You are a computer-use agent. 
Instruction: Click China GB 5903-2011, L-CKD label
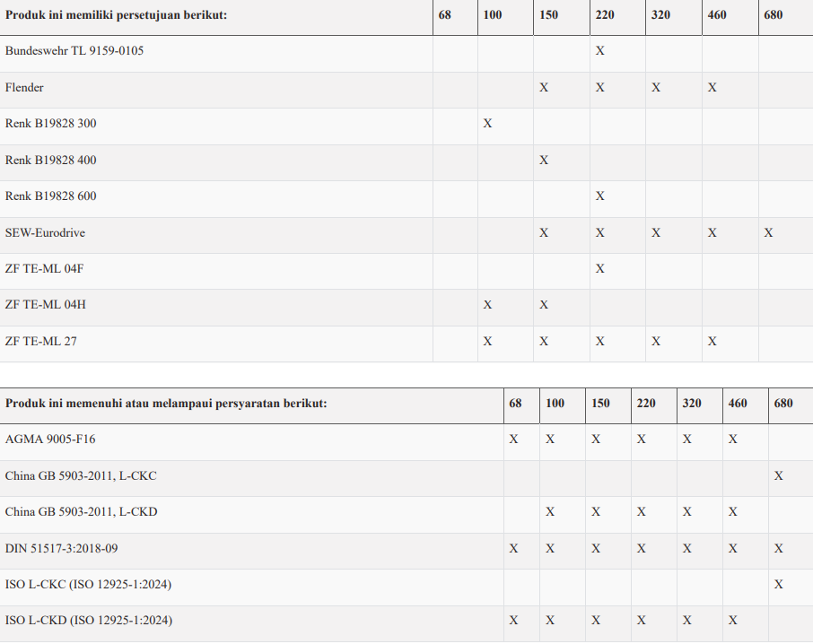[x=82, y=512]
